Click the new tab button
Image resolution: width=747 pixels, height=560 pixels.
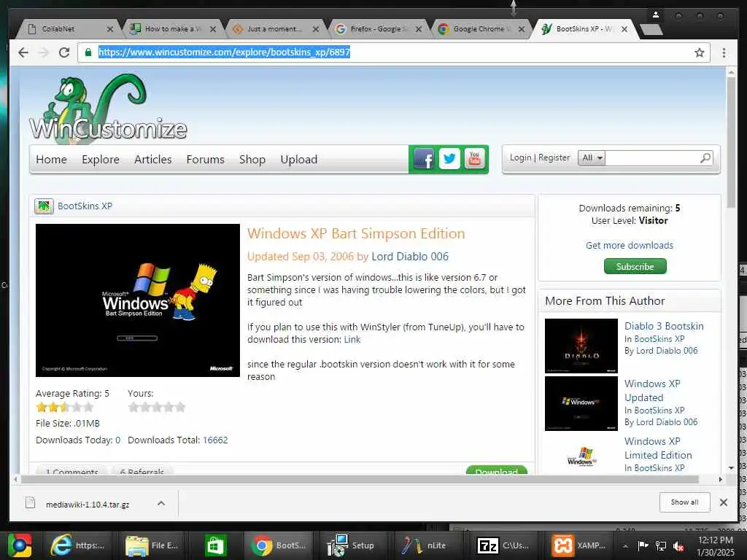tap(651, 29)
